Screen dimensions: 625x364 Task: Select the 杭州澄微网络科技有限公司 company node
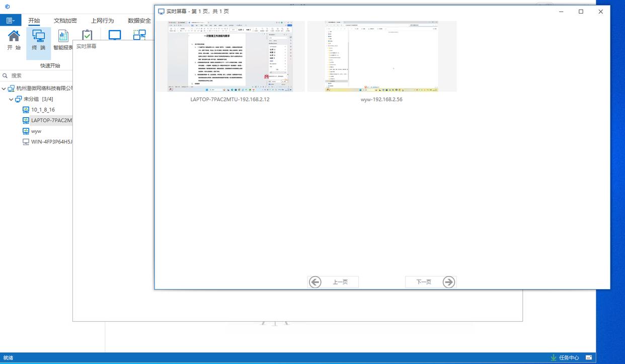(x=40, y=88)
